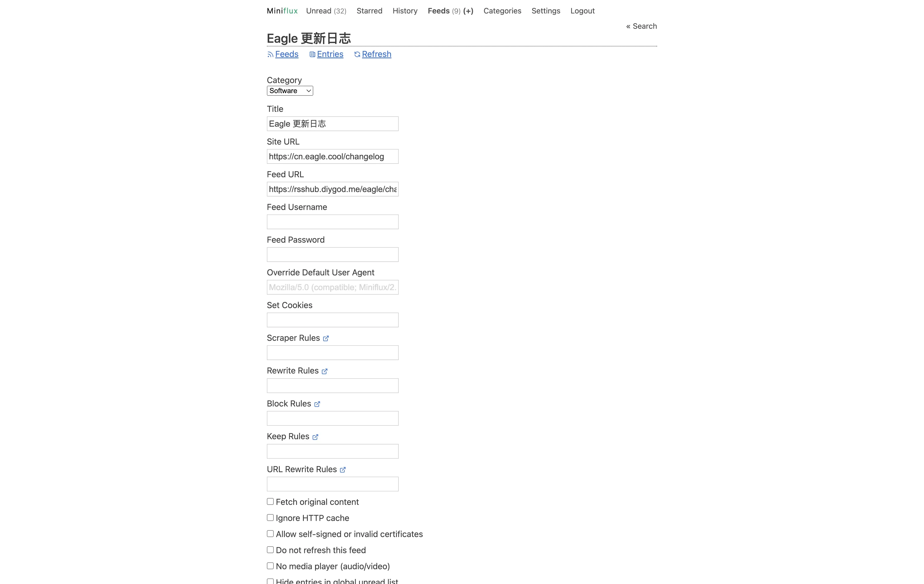Open Rewrite Rules external help icon
This screenshot has width=924, height=584.
325,371
